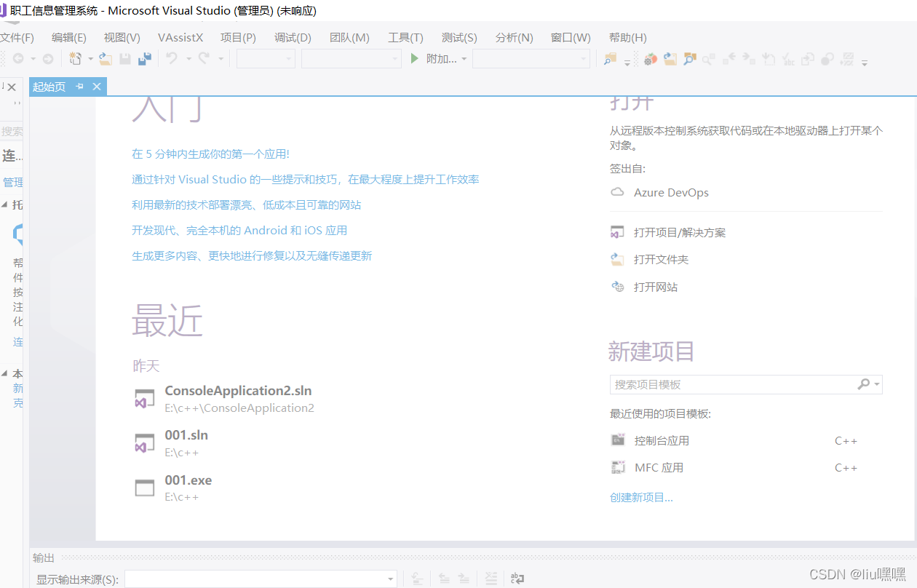Open the Solution Configurations combo box
The height and width of the screenshot is (588, 917).
[266, 59]
